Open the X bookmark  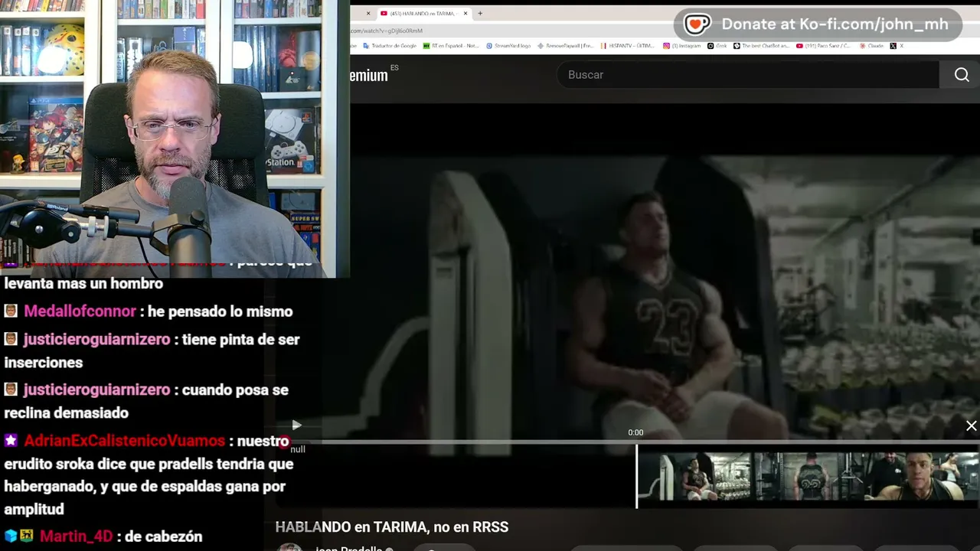point(897,46)
